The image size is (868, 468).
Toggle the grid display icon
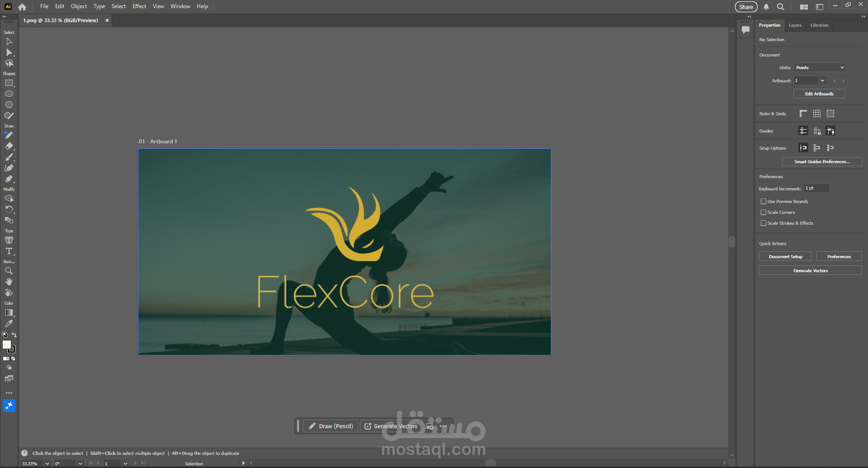click(x=817, y=113)
